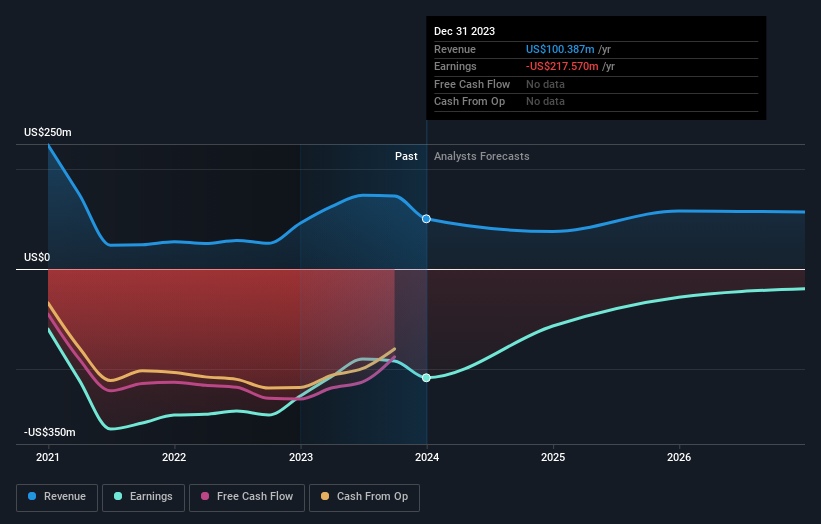Click the Past section label
Screen dimensions: 821x524
point(406,156)
